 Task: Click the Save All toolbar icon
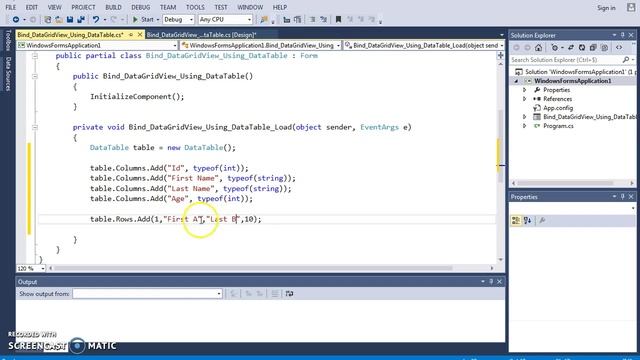81,19
